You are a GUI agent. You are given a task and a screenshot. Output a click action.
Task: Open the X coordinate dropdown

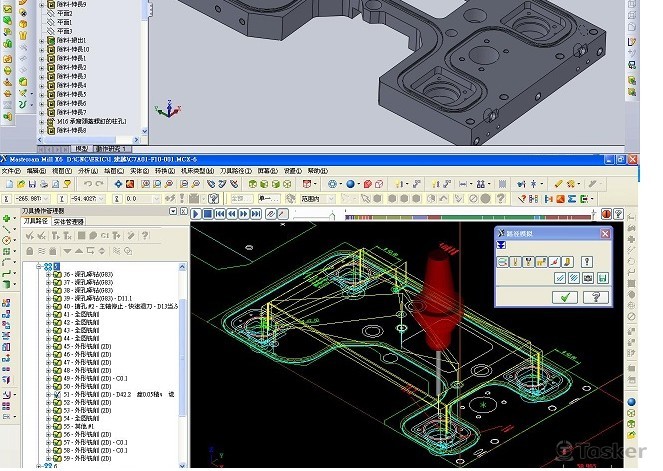click(x=46, y=198)
